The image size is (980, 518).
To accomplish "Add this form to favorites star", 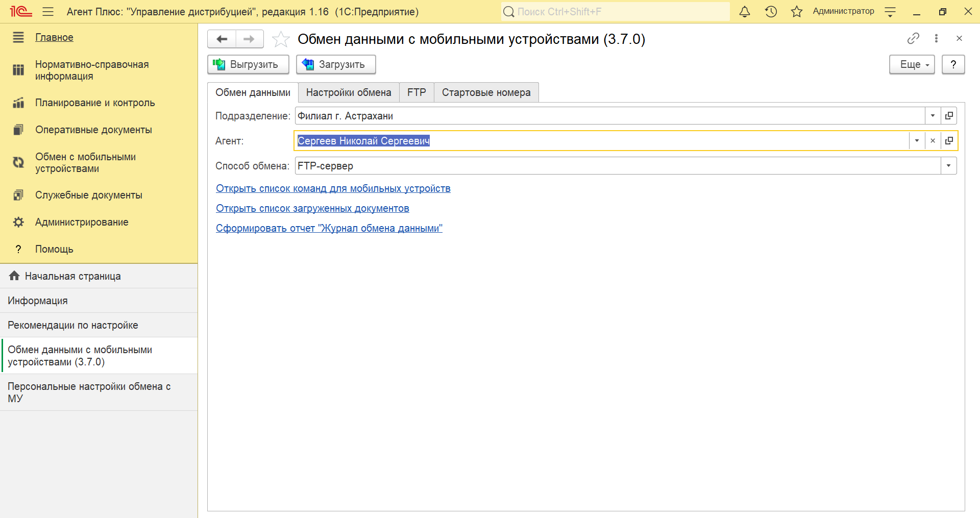I will 281,39.
